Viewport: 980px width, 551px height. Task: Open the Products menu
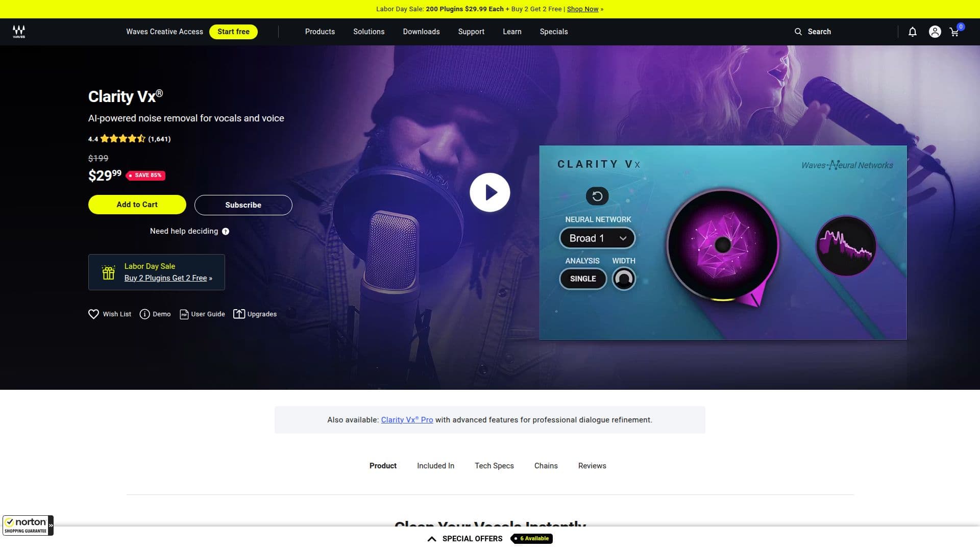(320, 32)
